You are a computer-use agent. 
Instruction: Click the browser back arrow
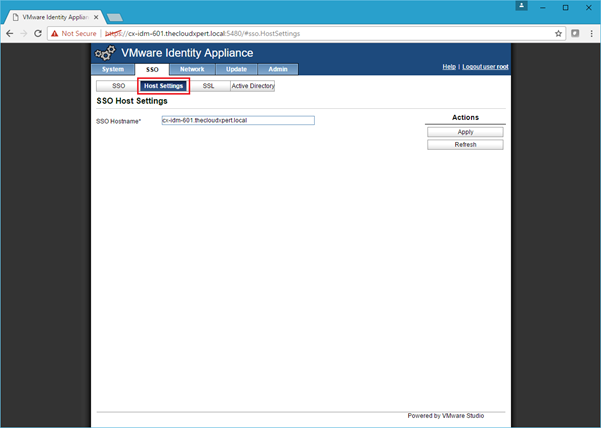tap(10, 33)
